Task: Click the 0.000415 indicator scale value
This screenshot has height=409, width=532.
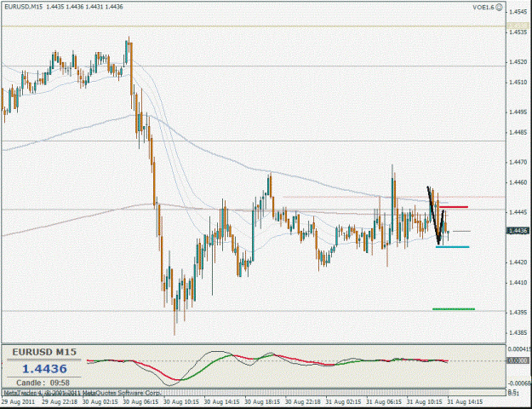Action: (520, 349)
